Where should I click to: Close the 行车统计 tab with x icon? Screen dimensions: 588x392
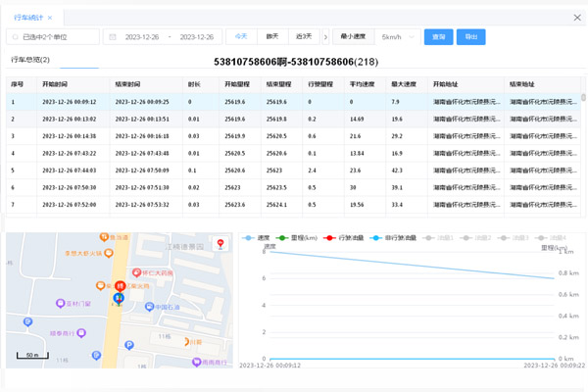(x=50, y=18)
